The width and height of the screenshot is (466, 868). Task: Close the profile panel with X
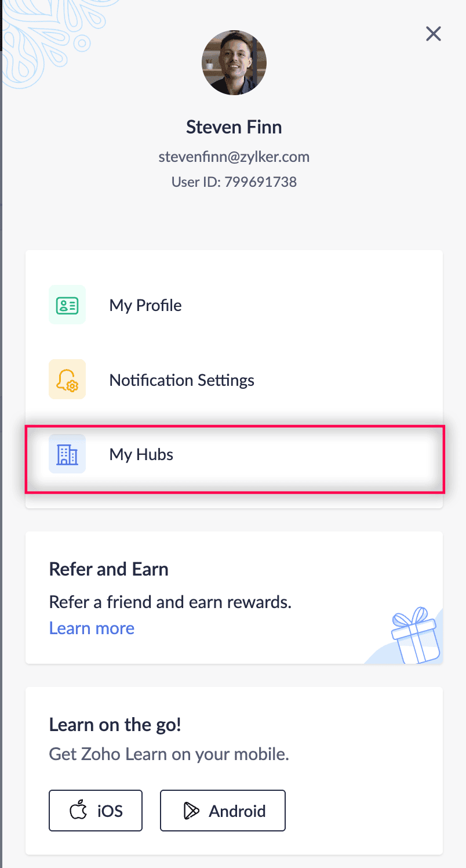(434, 34)
